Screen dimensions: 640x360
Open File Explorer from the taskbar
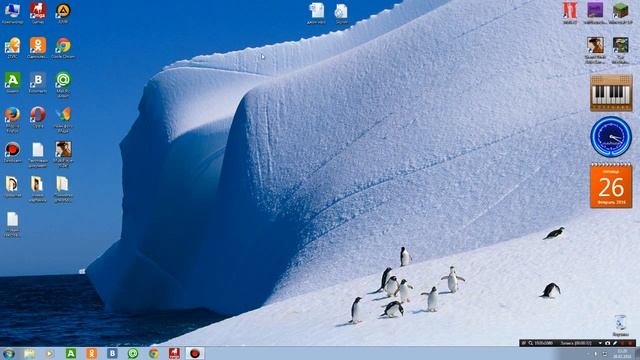point(29,353)
